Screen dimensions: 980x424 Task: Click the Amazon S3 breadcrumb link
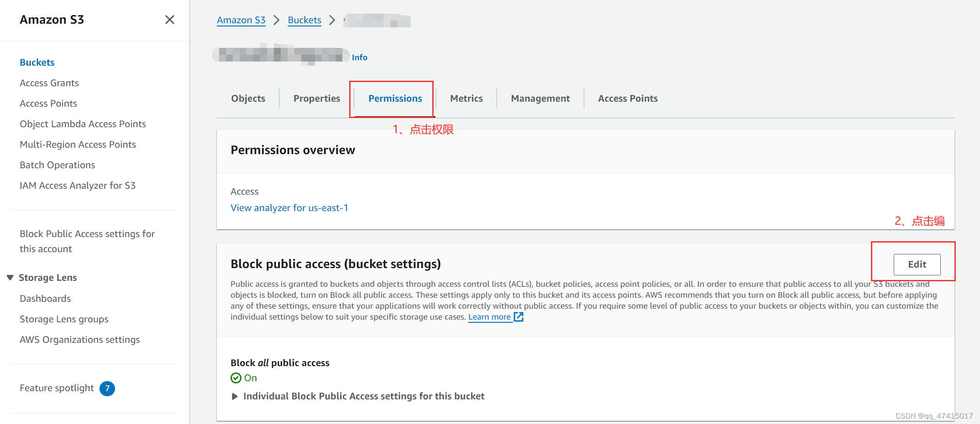pos(241,20)
